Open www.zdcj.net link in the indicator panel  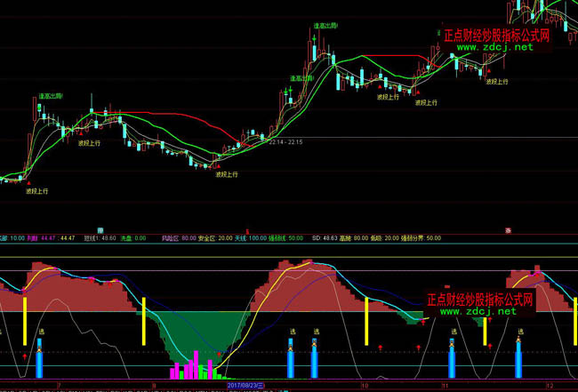point(478,312)
